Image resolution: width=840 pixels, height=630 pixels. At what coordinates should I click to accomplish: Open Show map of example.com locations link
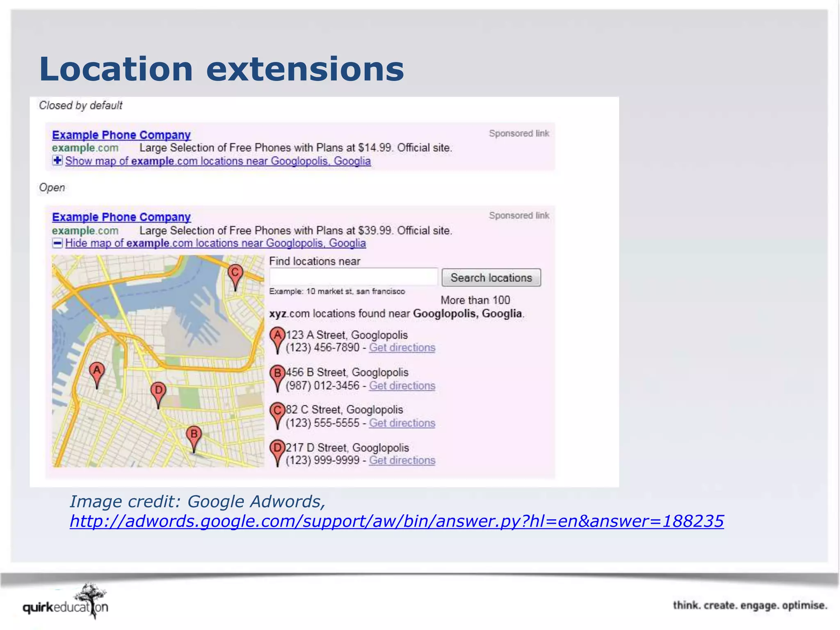(218, 161)
